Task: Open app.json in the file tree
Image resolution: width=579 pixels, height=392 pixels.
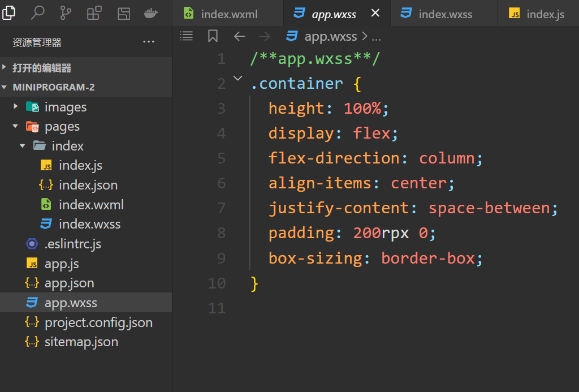Action: click(86, 283)
